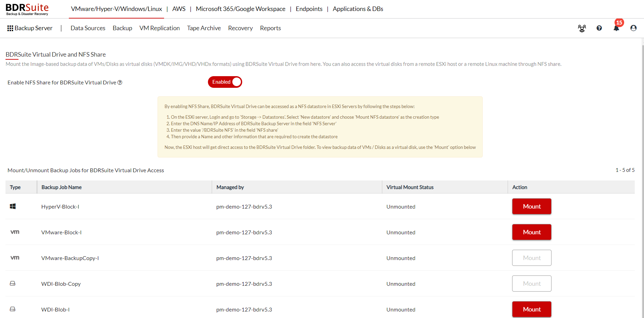Screen dimensions: 644x318
Task: Click Unmounted status for WDI-Blob-I
Action: [x=401, y=309]
